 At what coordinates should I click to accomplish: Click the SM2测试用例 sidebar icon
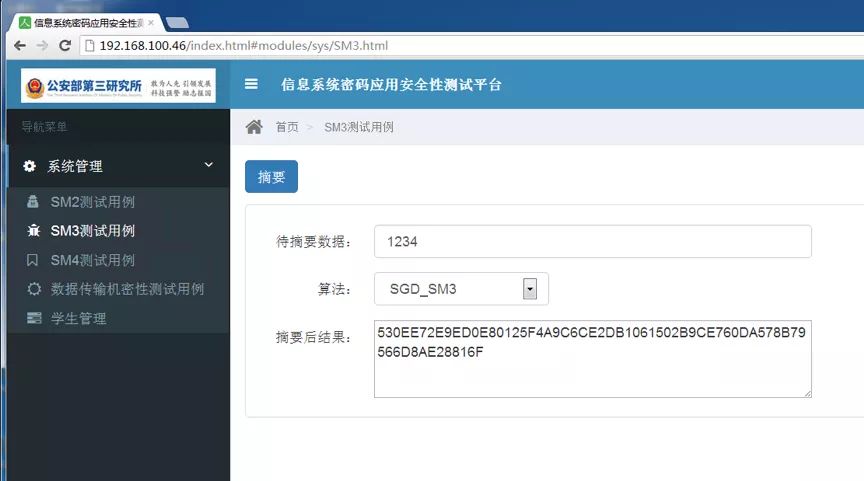(x=34, y=202)
